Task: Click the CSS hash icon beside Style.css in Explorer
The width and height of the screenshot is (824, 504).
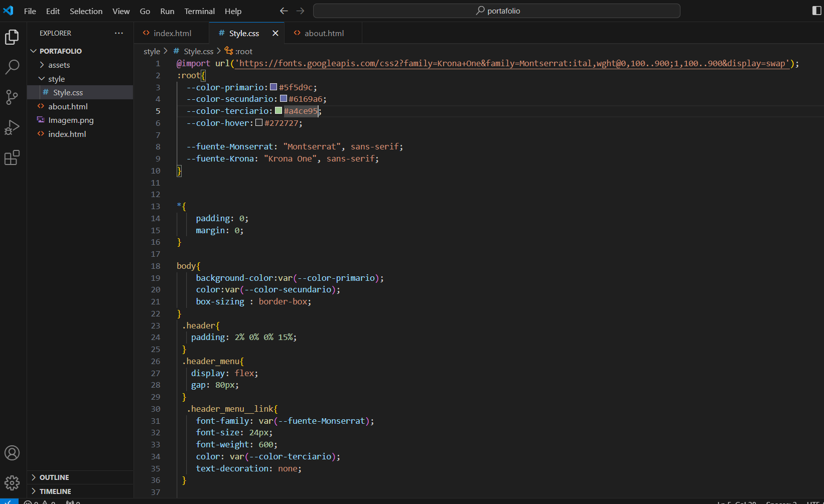Action: pos(46,92)
